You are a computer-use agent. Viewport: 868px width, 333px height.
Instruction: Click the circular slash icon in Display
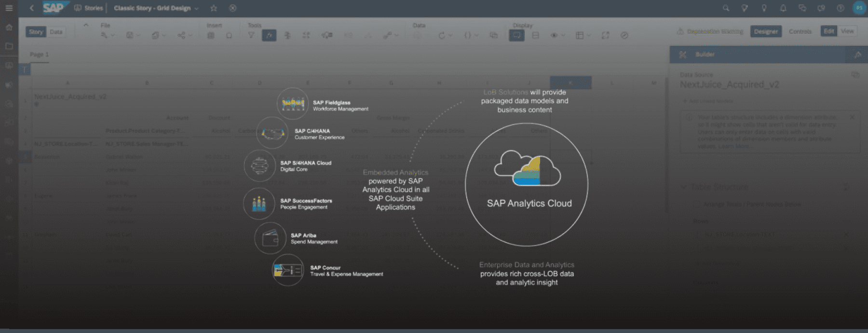tap(624, 35)
